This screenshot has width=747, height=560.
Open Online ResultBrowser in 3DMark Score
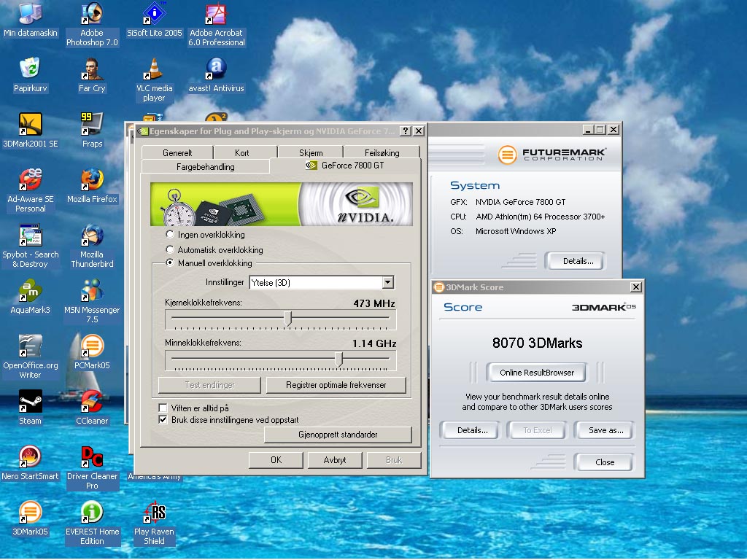click(536, 373)
